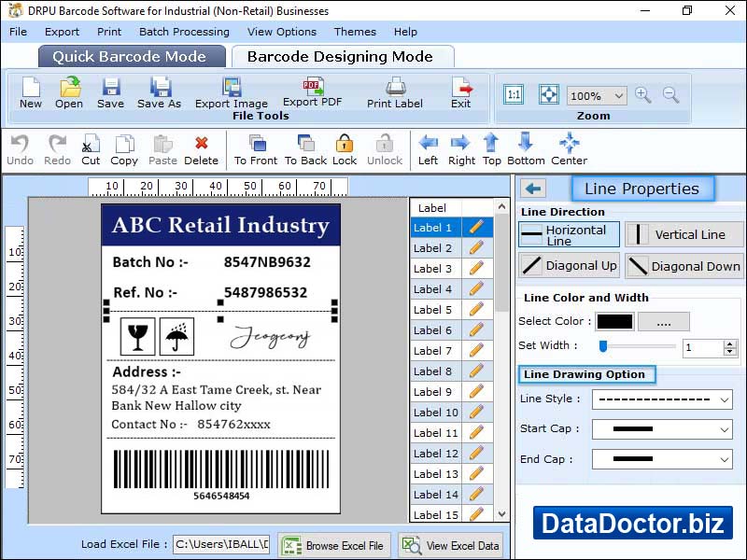Click Browse Excel File button
Screen dimensions: 747x560
[x=334, y=546]
